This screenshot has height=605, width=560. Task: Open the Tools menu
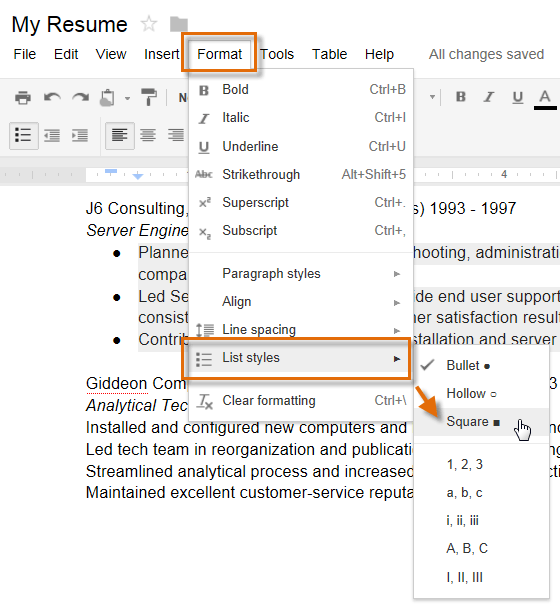point(277,54)
